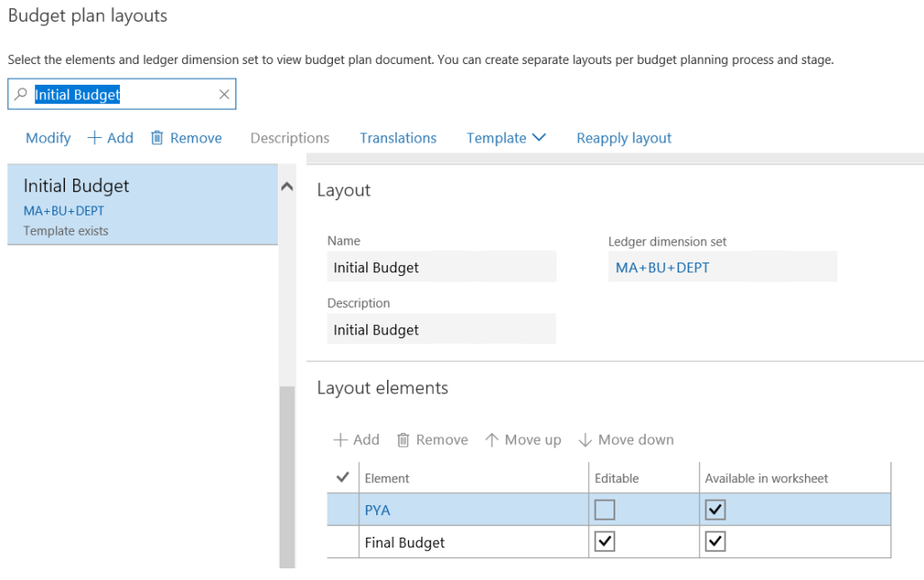924x580 pixels.
Task: Enable the Editable checkbox for PYA
Action: pyautogui.click(x=605, y=510)
